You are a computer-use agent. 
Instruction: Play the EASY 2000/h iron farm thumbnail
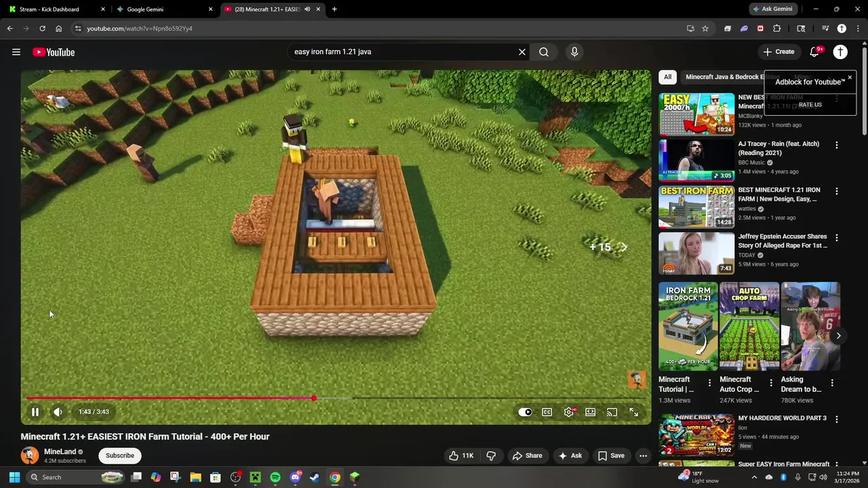tap(696, 114)
